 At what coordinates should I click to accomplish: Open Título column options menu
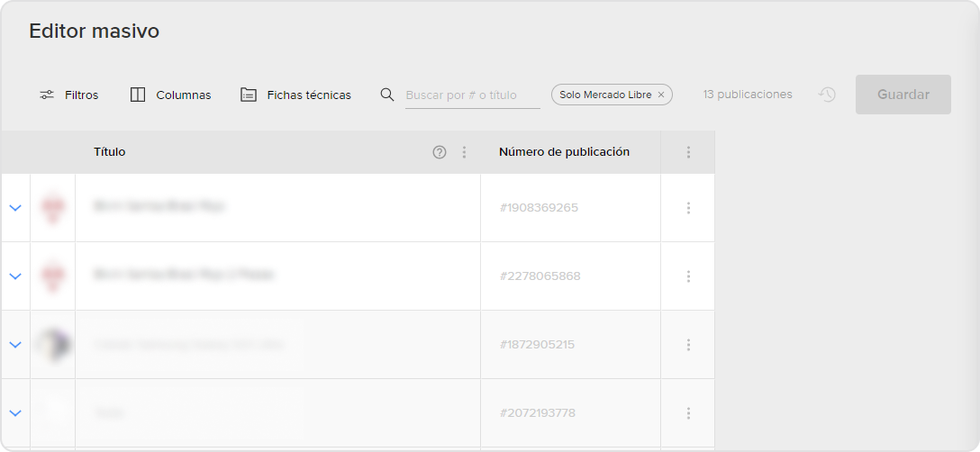click(x=464, y=152)
